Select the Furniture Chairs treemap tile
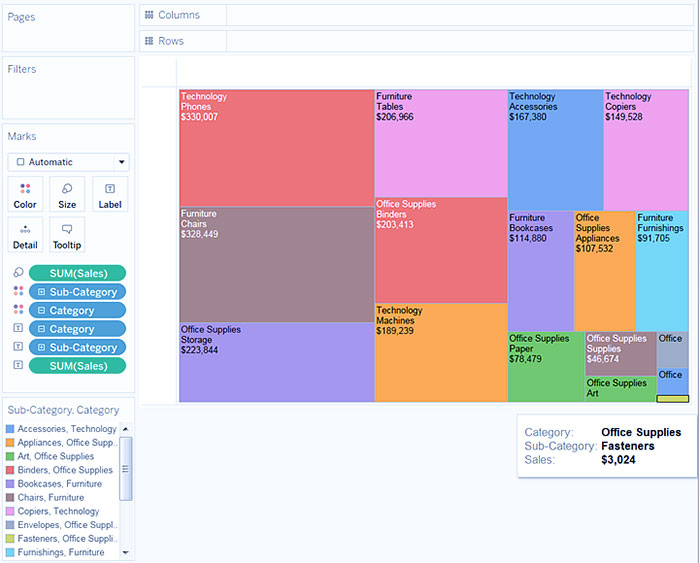Viewport: 700px width, 563px height. coord(277,265)
